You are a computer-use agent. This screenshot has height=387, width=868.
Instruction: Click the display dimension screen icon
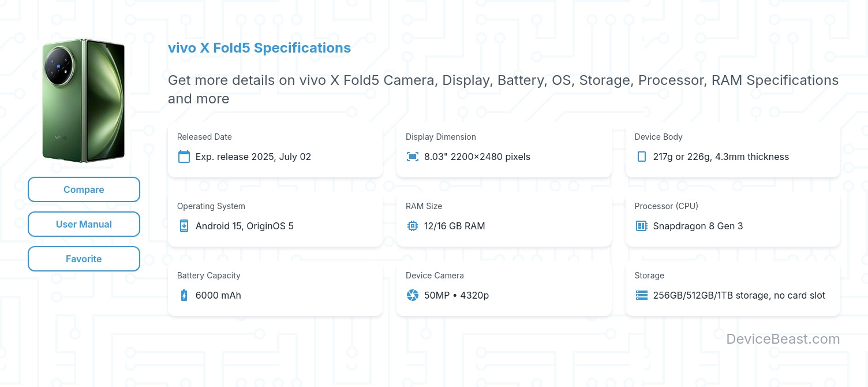pos(413,157)
